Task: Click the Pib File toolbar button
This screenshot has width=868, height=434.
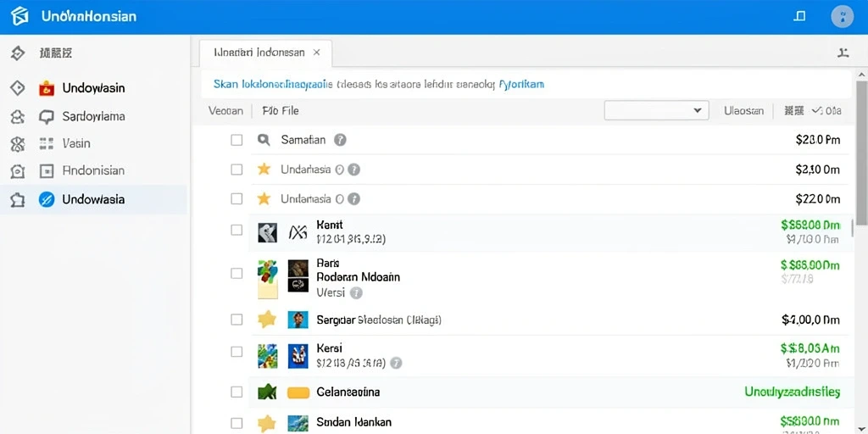Action: pyautogui.click(x=280, y=111)
